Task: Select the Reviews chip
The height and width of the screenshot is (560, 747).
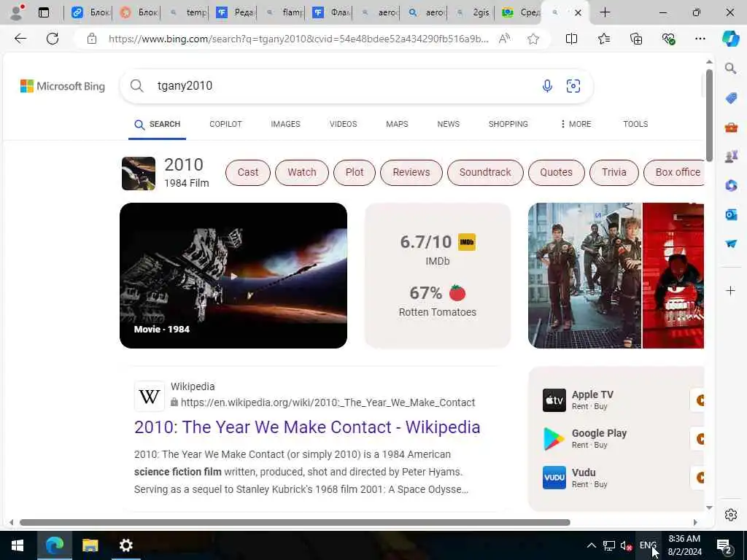Action: click(x=411, y=172)
